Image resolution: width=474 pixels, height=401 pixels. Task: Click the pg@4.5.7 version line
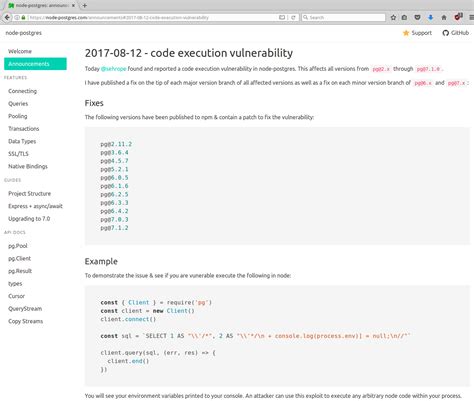pyautogui.click(x=114, y=161)
